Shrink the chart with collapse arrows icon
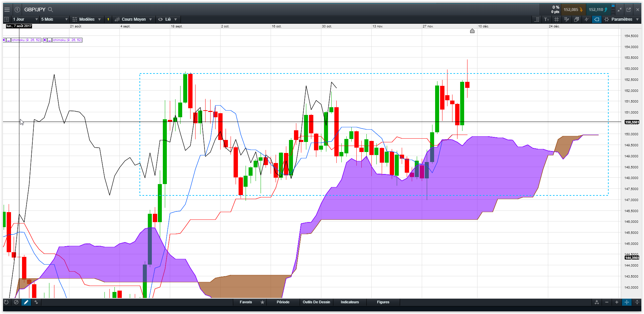 coord(620,10)
